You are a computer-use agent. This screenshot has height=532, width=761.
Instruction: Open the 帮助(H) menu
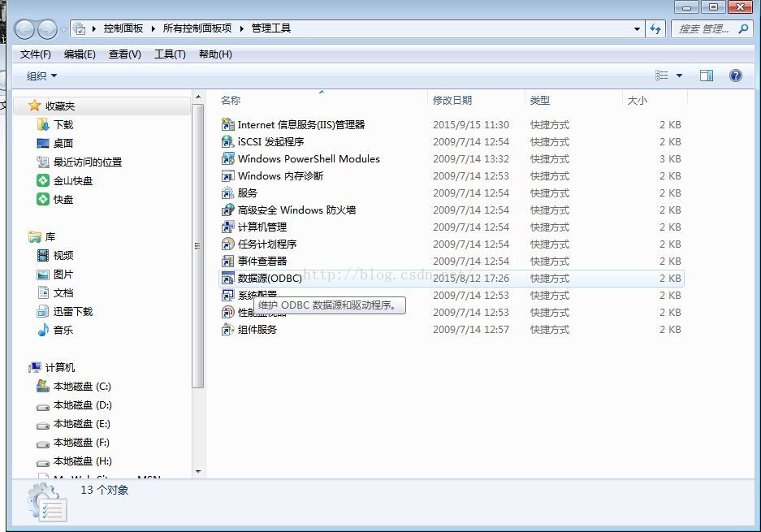[x=215, y=54]
